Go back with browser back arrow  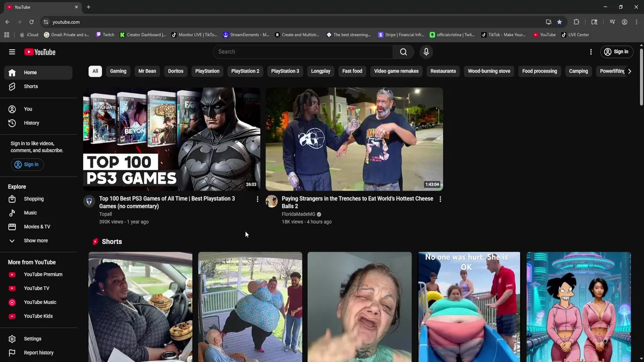click(7, 22)
